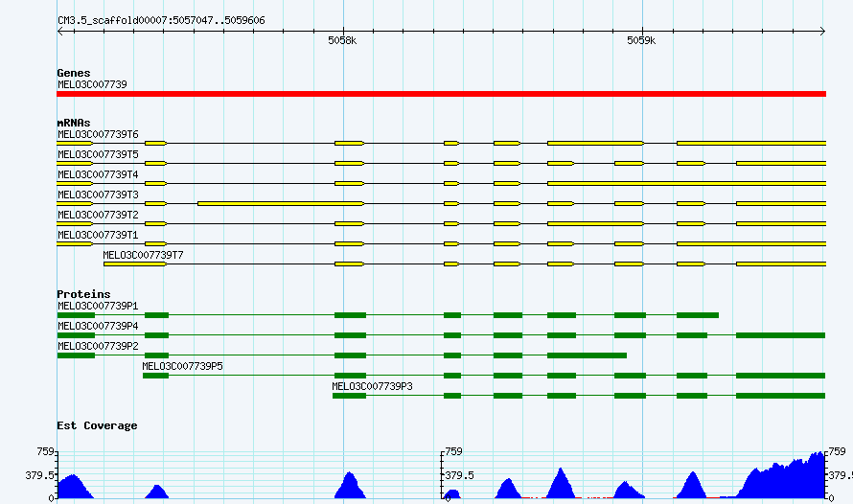Click the Proteins track heading

pyautogui.click(x=83, y=294)
